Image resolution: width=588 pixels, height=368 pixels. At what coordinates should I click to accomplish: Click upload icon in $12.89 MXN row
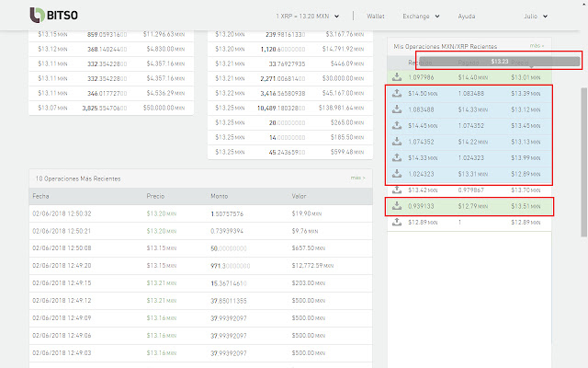[396, 223]
